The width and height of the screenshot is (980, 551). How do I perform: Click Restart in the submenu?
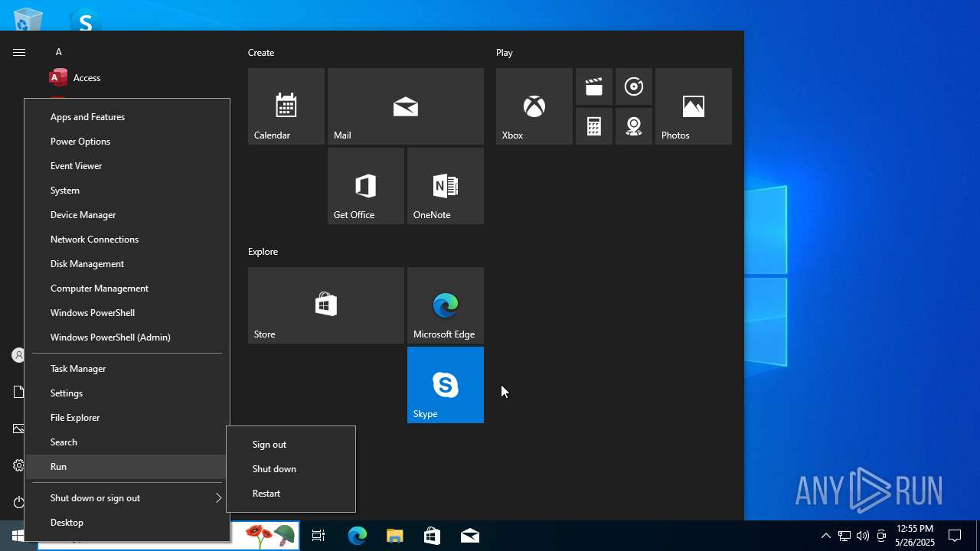tap(291, 494)
